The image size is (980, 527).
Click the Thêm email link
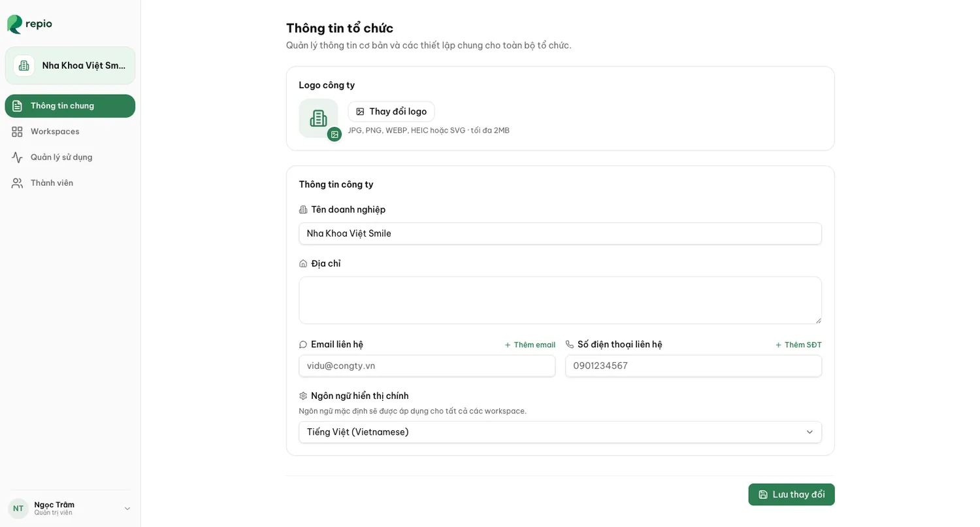530,345
